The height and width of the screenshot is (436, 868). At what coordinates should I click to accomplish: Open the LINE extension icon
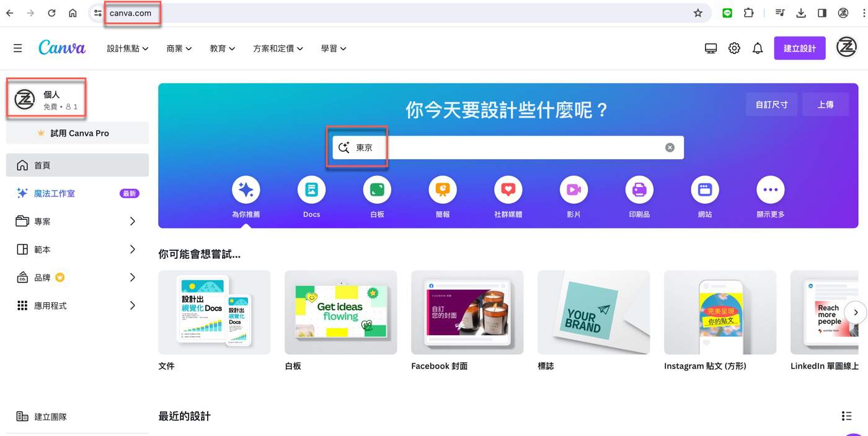728,13
